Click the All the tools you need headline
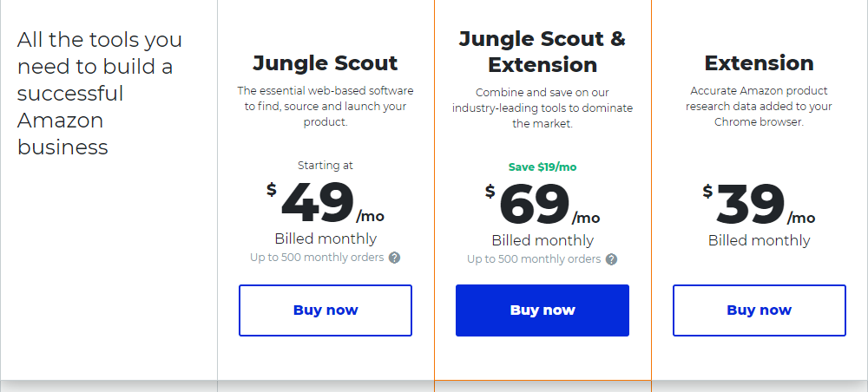The height and width of the screenshot is (392, 868). coord(100,94)
